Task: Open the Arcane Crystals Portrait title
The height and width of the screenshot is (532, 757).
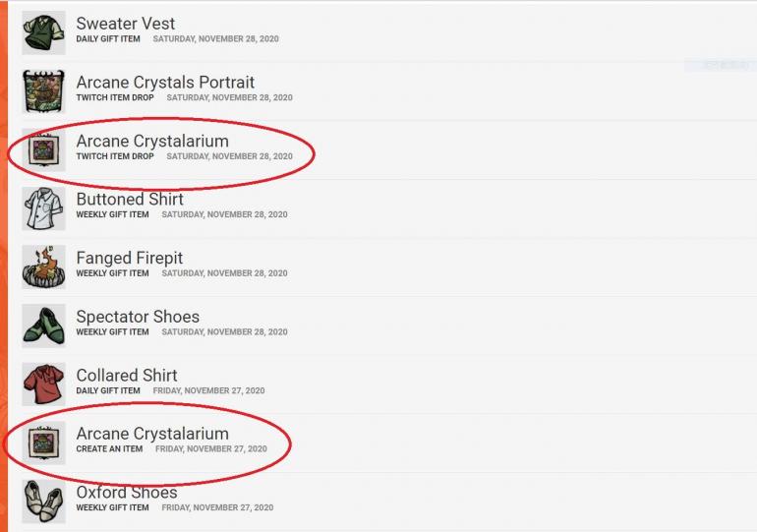Action: pyautogui.click(x=165, y=83)
